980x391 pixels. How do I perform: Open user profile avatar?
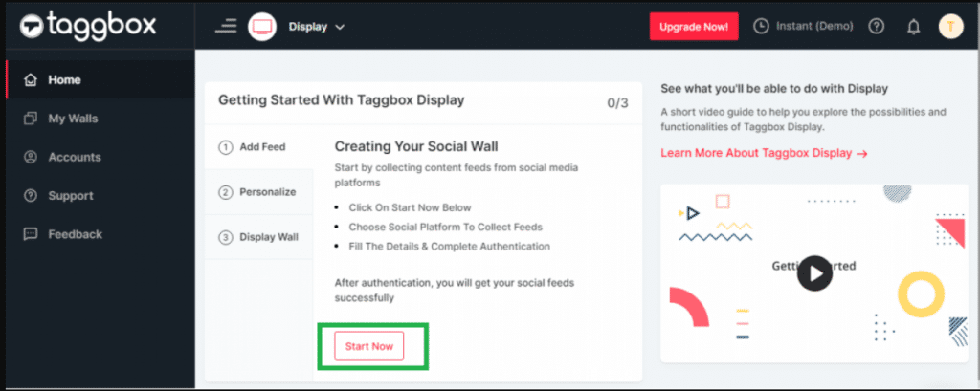[950, 27]
